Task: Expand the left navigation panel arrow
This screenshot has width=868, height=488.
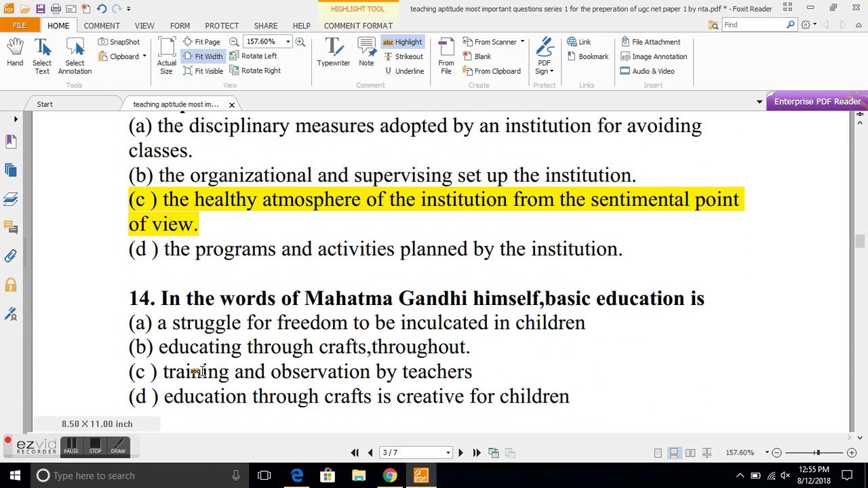Action: [x=16, y=119]
